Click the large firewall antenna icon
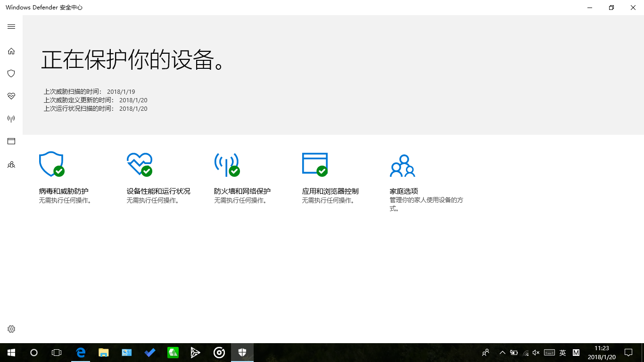644x362 pixels. (x=227, y=165)
